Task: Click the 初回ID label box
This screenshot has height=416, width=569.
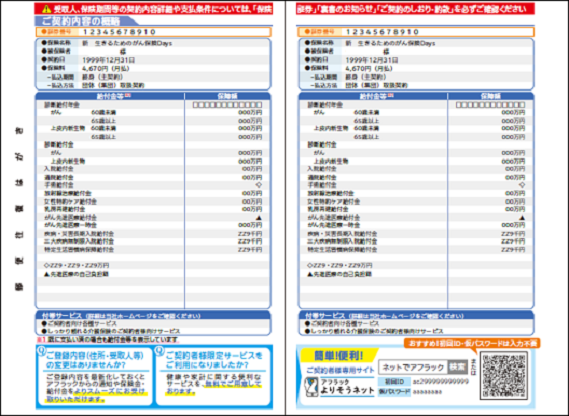Action: click(394, 382)
